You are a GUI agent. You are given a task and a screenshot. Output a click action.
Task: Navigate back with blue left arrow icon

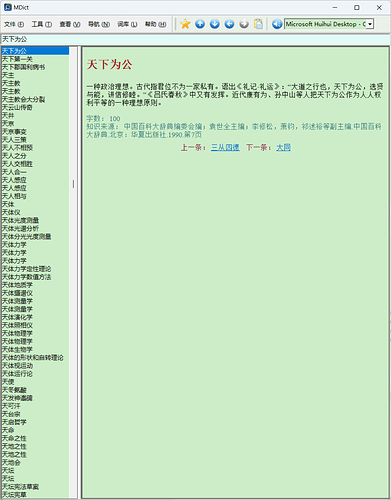click(229, 24)
